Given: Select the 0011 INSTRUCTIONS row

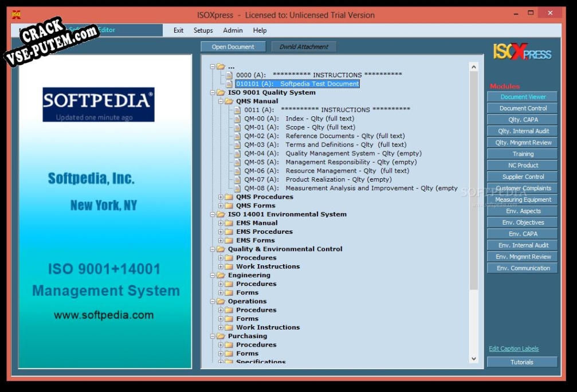Looking at the screenshot, I should [327, 109].
